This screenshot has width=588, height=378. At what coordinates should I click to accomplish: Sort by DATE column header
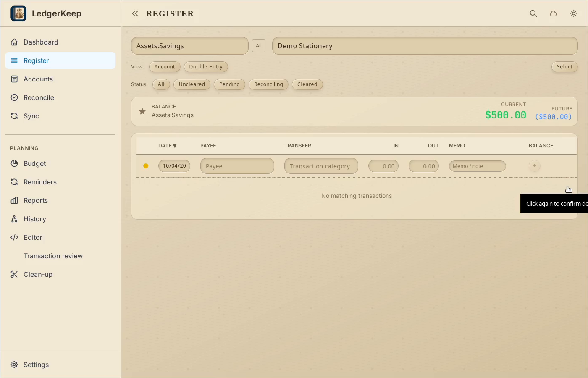click(x=168, y=146)
